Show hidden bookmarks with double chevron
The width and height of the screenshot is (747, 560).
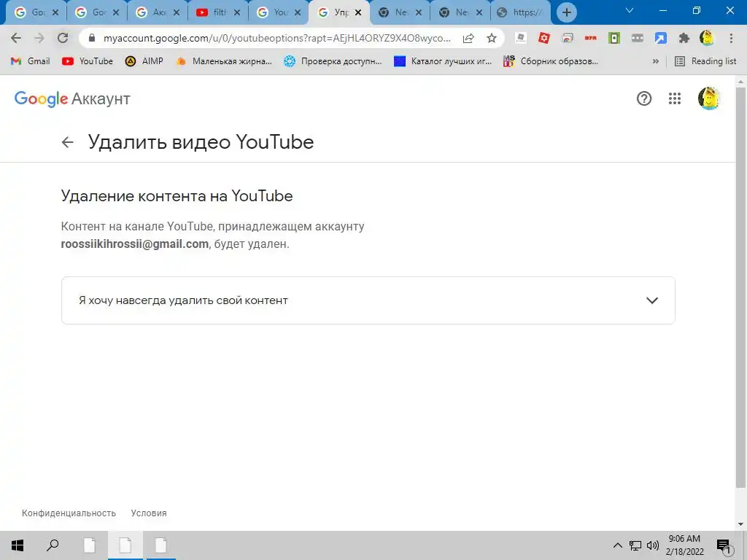(656, 61)
